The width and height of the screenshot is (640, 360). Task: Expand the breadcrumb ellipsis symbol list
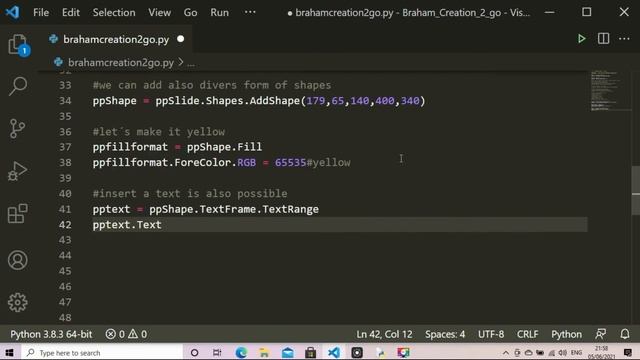[x=191, y=63]
